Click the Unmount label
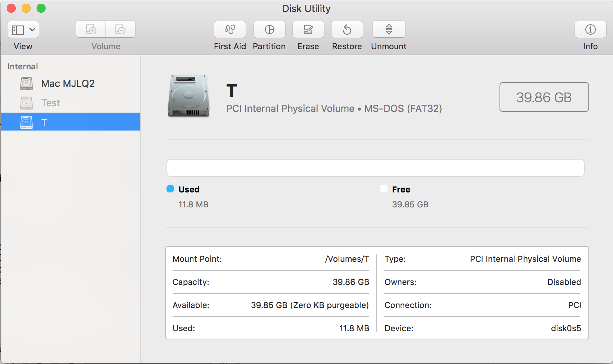Viewport: 613px width, 364px height. click(389, 46)
